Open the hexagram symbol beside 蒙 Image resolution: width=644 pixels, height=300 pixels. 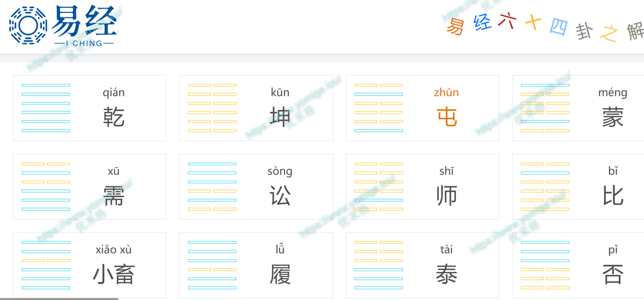tap(545, 108)
